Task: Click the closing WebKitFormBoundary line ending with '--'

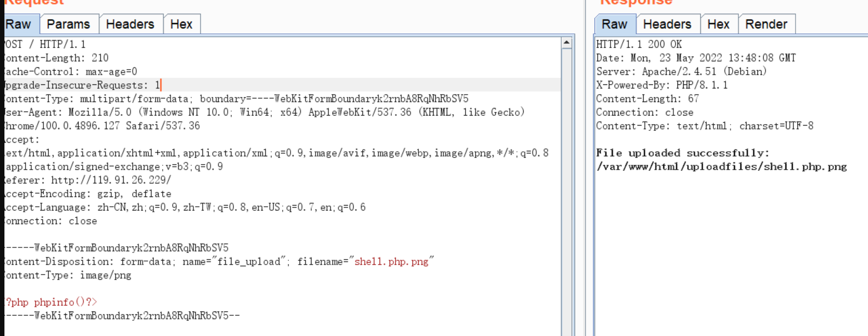Action: tap(122, 316)
